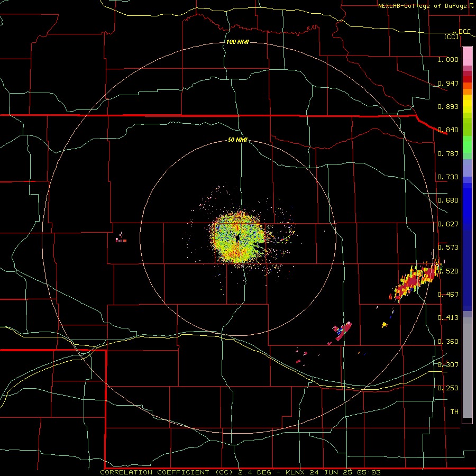This screenshot has width=476, height=476.
Task: Click the DCC label above the scale
Action: (464, 31)
